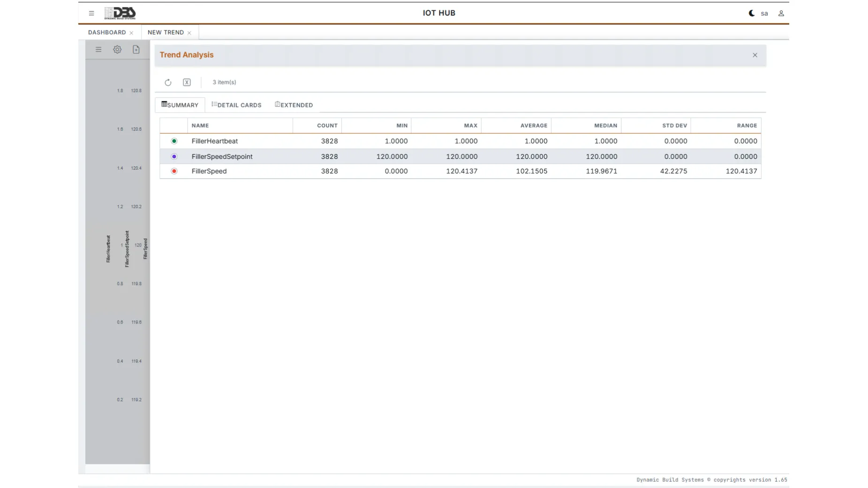Click the green FillerHeartbeat color dot
Screen dimensions: 868x488
[x=174, y=141]
